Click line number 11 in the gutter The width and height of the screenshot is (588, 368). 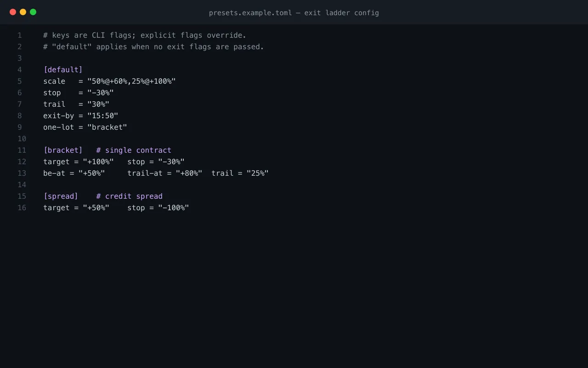pos(22,150)
